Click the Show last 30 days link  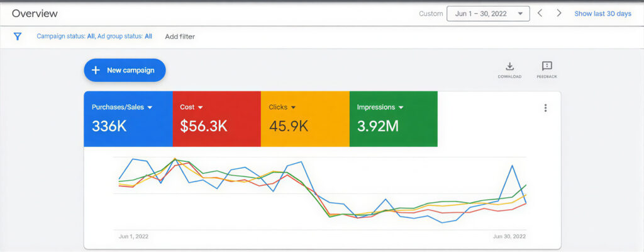pos(602,13)
